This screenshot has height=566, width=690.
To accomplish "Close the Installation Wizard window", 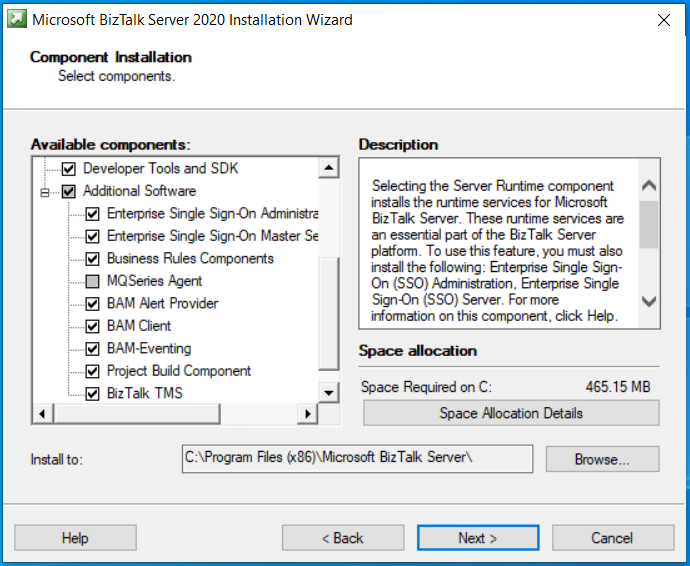I will click(664, 20).
